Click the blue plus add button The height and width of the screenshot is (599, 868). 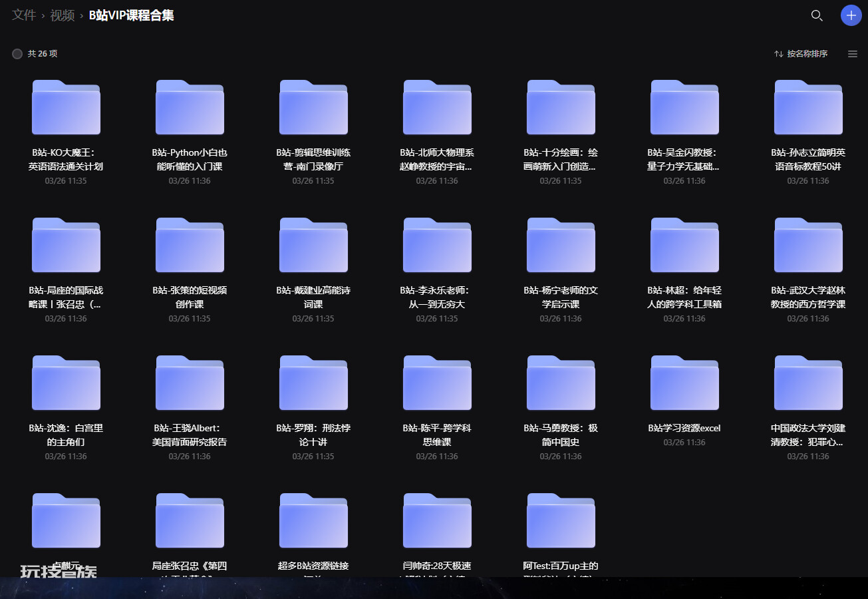pyautogui.click(x=851, y=15)
